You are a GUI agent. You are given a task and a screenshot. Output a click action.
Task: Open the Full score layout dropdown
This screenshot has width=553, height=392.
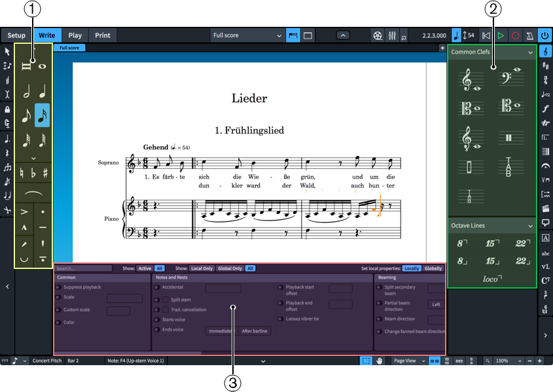247,35
